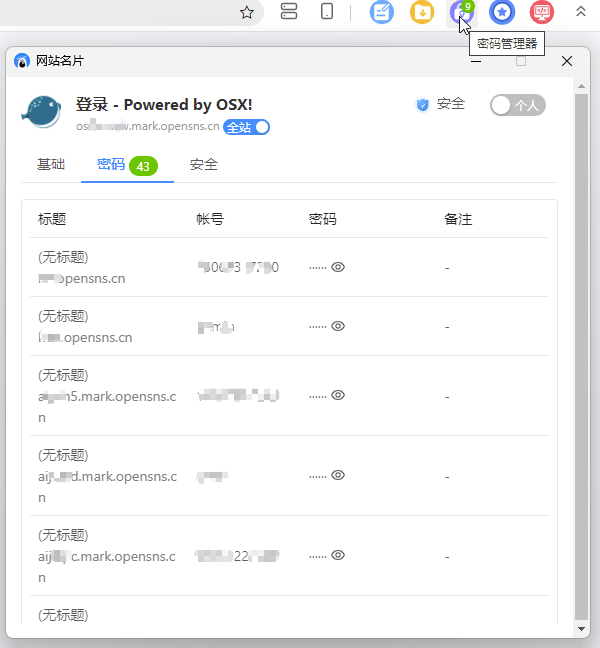The image size is (600, 648).
Task: Open the red screen capture extension icon
Action: point(542,12)
